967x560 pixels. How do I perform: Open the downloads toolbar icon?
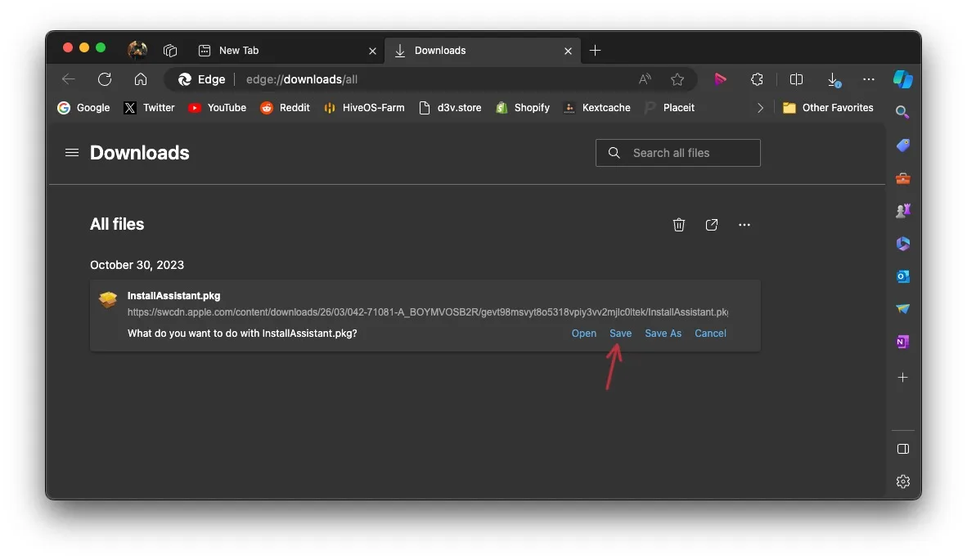pos(833,79)
